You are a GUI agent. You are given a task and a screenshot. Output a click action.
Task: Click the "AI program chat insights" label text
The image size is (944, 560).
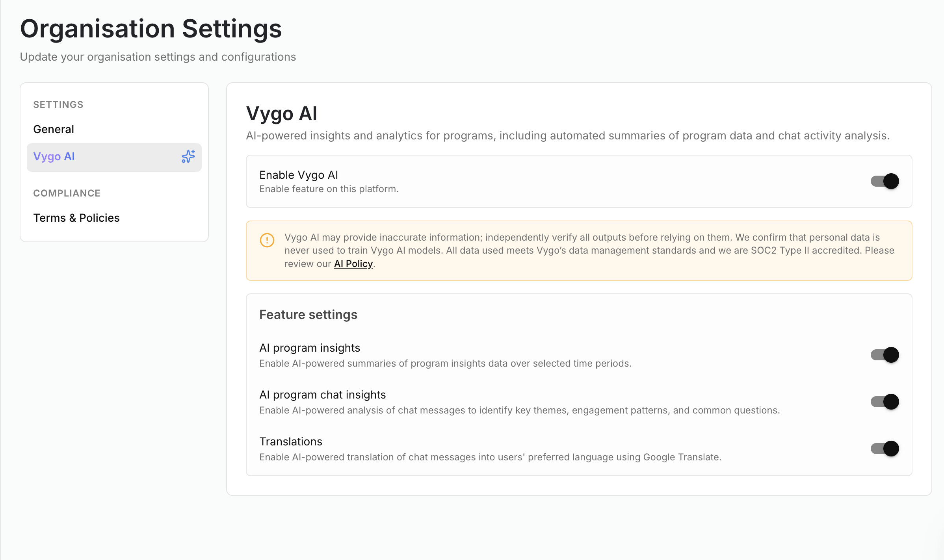(322, 395)
